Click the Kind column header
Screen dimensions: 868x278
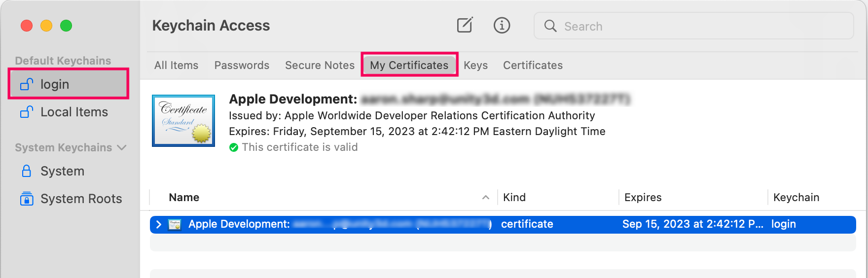click(x=514, y=198)
